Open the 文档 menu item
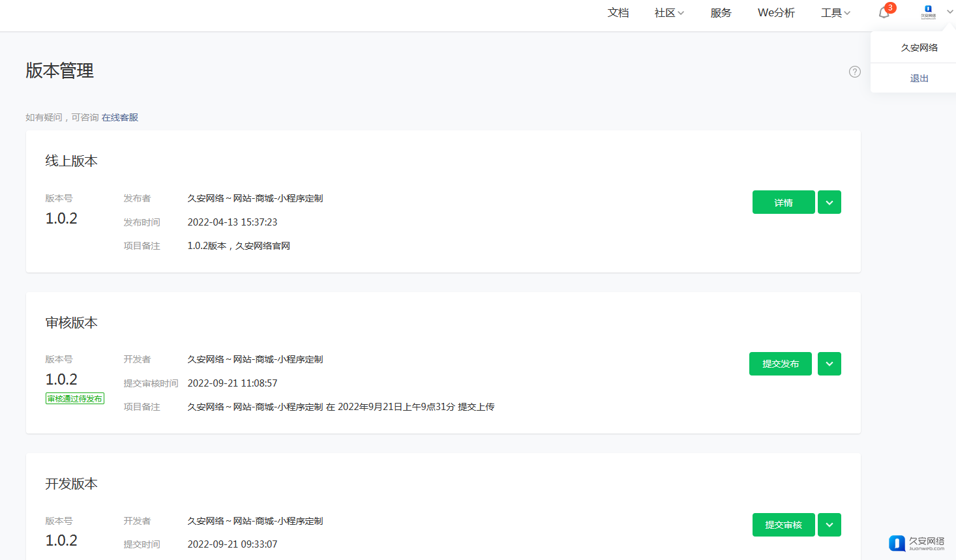The image size is (956, 560). click(618, 13)
